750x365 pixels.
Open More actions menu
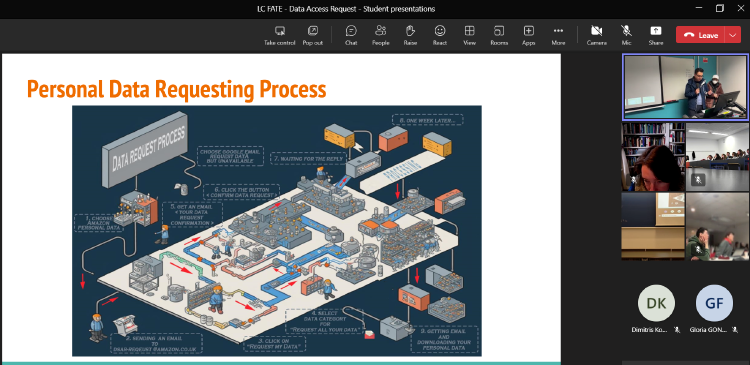tap(558, 35)
